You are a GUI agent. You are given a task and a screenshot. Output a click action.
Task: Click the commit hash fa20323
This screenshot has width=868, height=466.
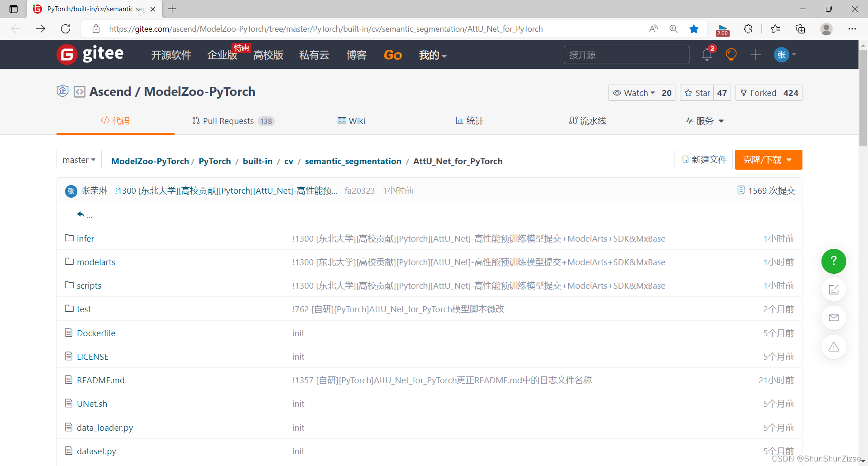(359, 190)
